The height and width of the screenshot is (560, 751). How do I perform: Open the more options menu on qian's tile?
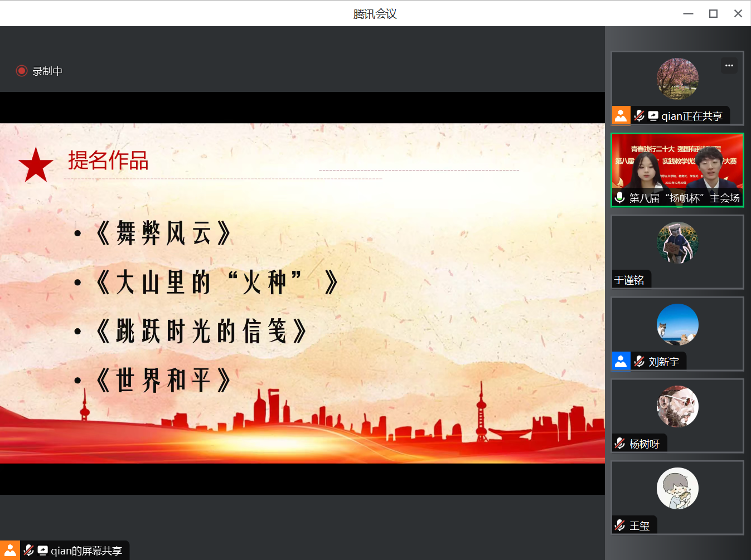click(x=729, y=65)
